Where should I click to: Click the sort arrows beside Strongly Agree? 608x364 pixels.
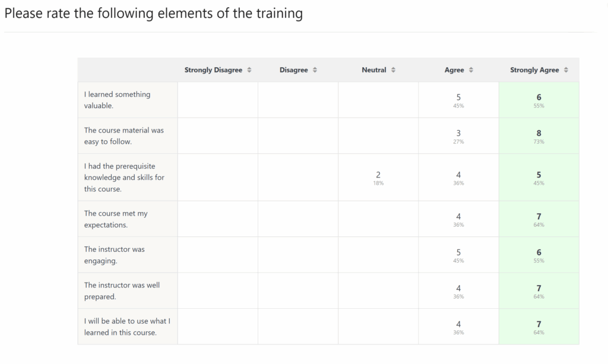tap(566, 70)
